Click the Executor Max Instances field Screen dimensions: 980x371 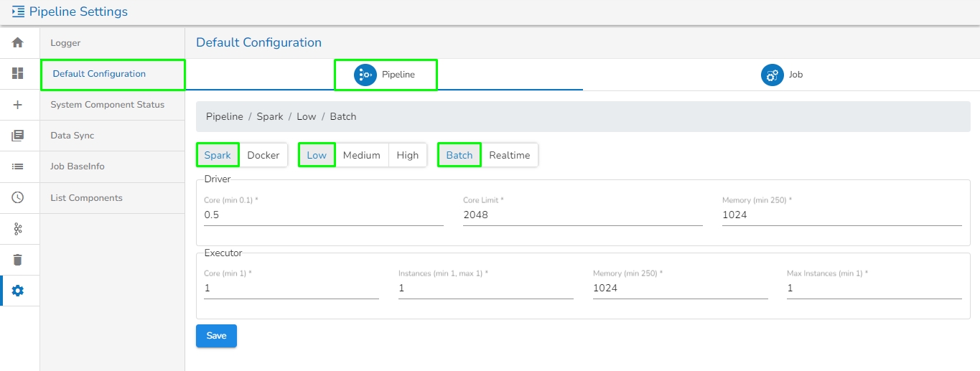point(874,288)
